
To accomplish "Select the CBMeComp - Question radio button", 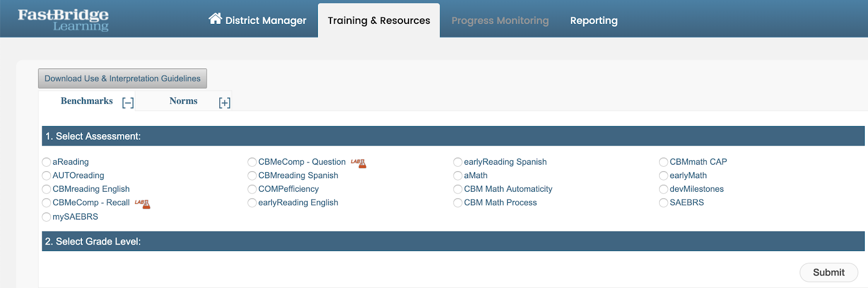I will click(252, 162).
